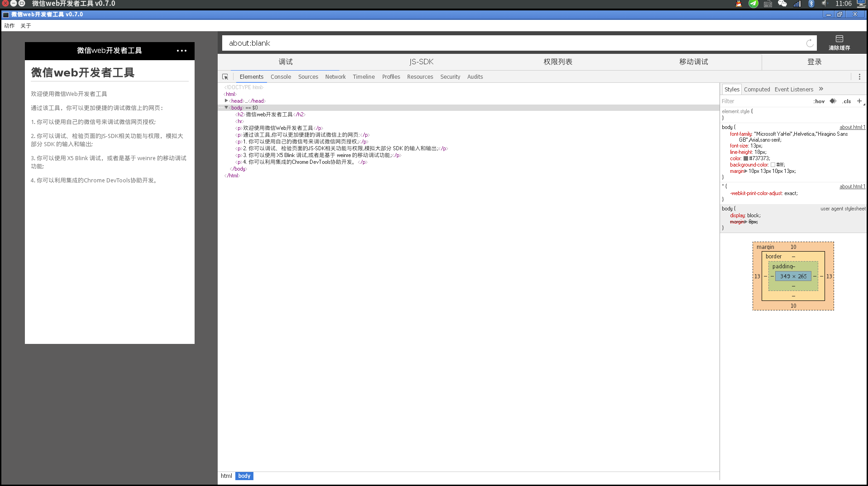Click the body breadcrumb
This screenshot has height=486, width=868.
[x=244, y=476]
